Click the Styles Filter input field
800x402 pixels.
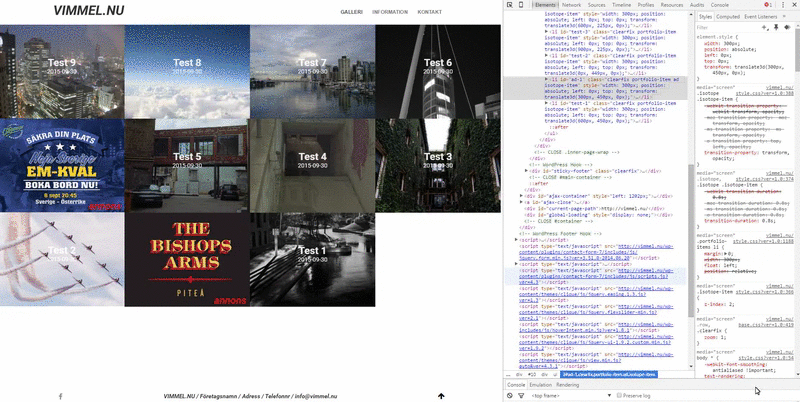[x=727, y=28]
